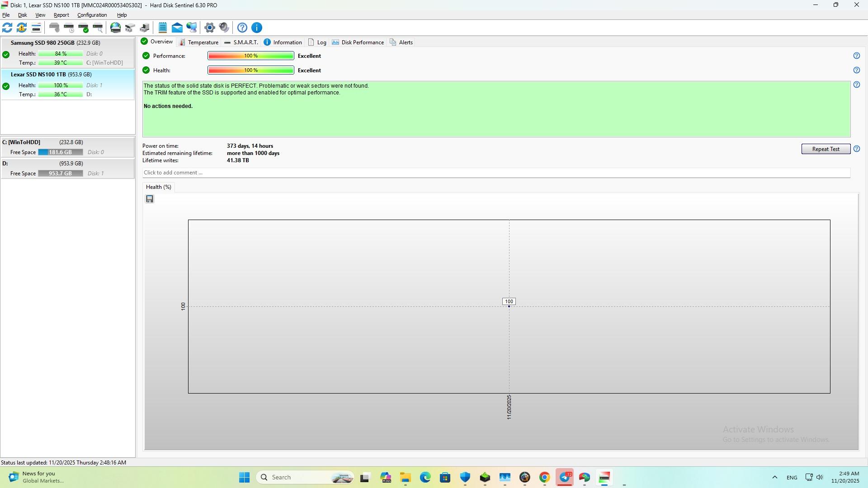
Task: Click the blue info About toolbar icon
Action: [257, 28]
